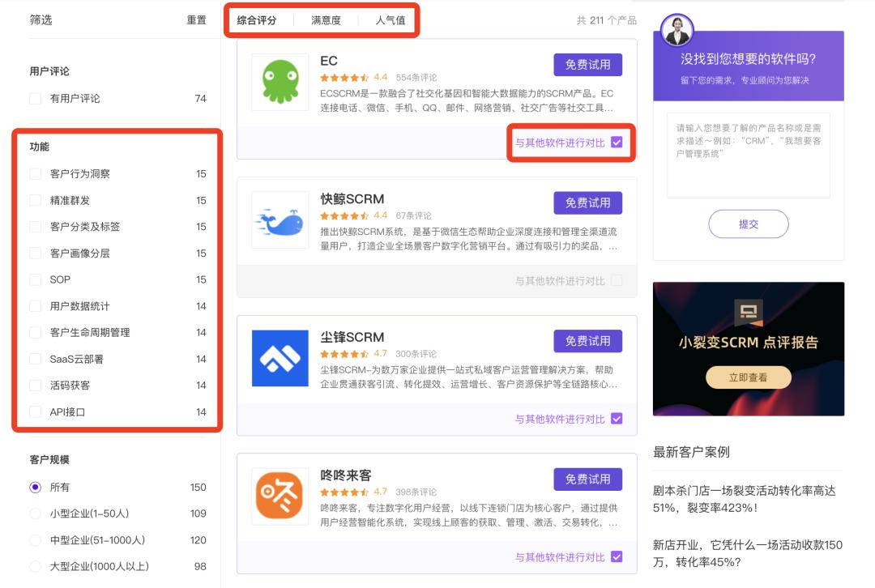Click the report icon above 小裂变SCRM 点评报告
This screenshot has height=588, width=875.
(749, 313)
